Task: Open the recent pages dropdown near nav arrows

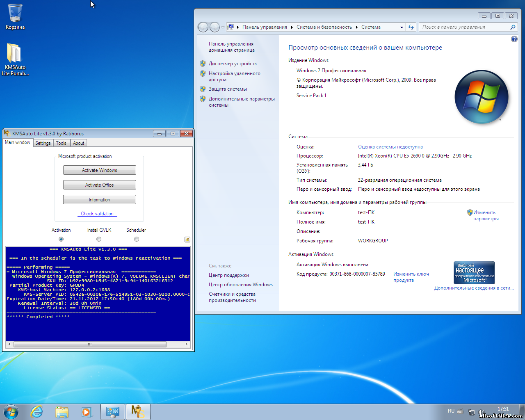Action: (x=223, y=27)
